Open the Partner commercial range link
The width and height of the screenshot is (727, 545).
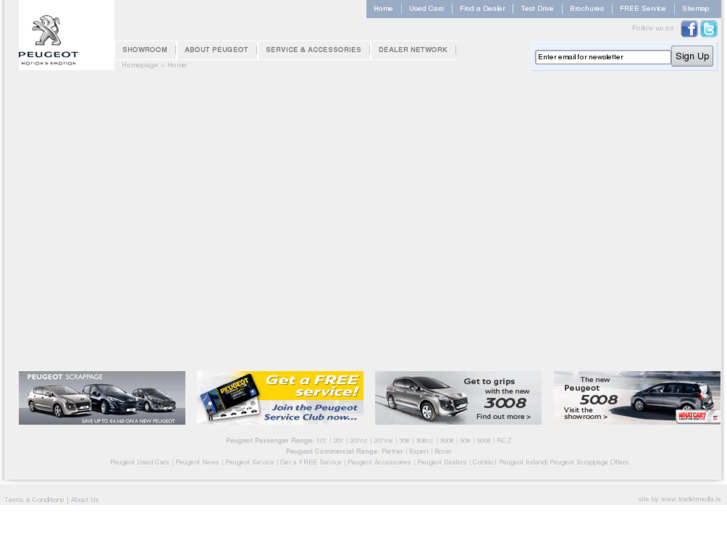[x=392, y=451]
